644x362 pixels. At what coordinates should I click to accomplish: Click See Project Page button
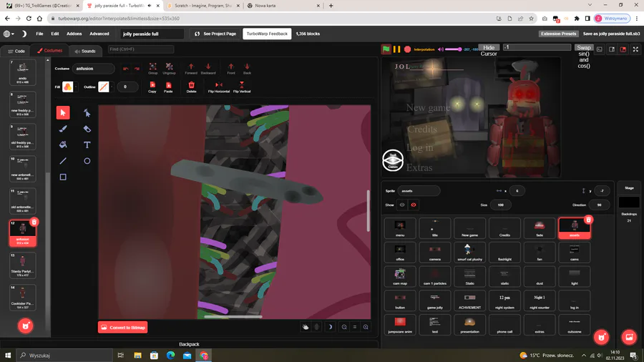(215, 34)
